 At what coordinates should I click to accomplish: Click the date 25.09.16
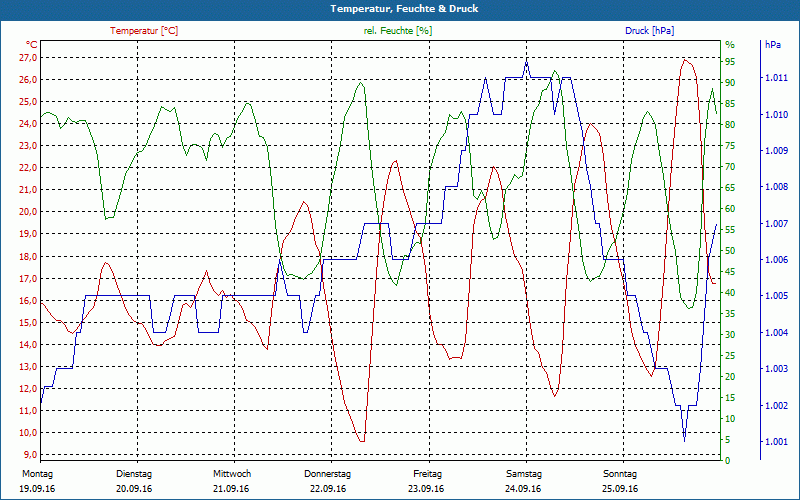[x=620, y=489]
